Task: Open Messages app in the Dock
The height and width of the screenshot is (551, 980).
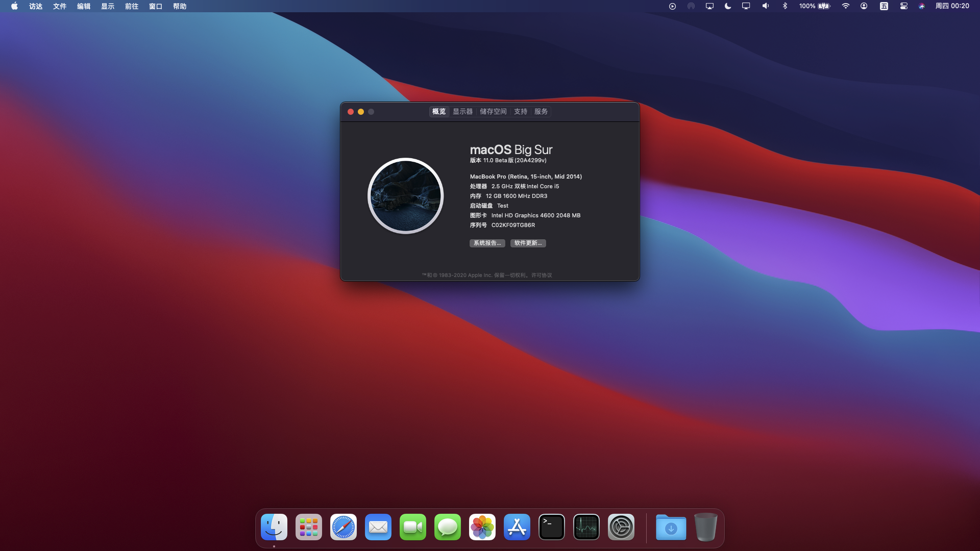Action: (x=448, y=527)
